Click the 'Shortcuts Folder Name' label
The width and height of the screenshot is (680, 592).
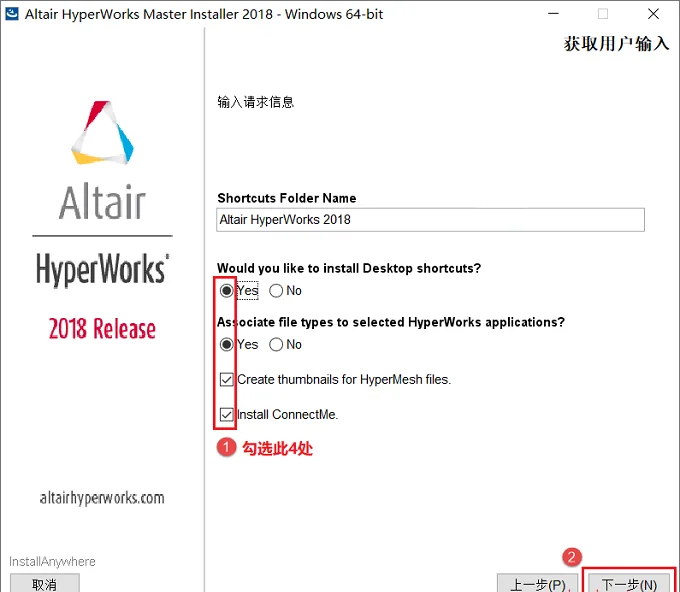point(287,198)
